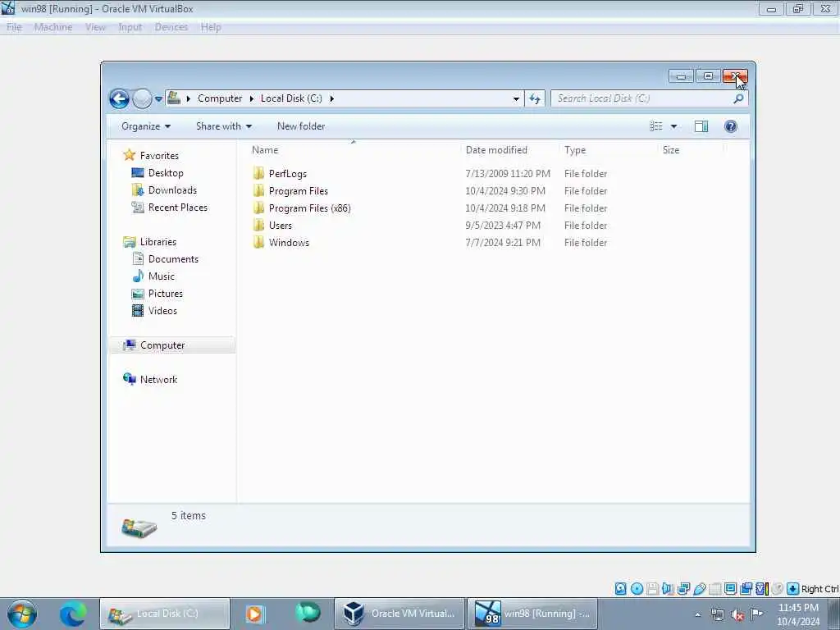Open the Share with dropdown menu
The image size is (840, 630).
[224, 126]
